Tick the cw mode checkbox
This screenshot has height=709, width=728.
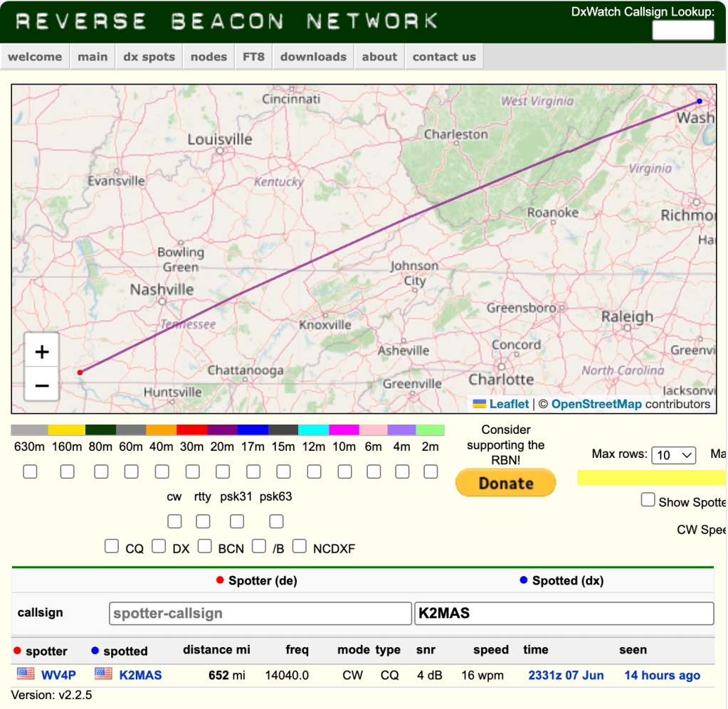tap(174, 521)
